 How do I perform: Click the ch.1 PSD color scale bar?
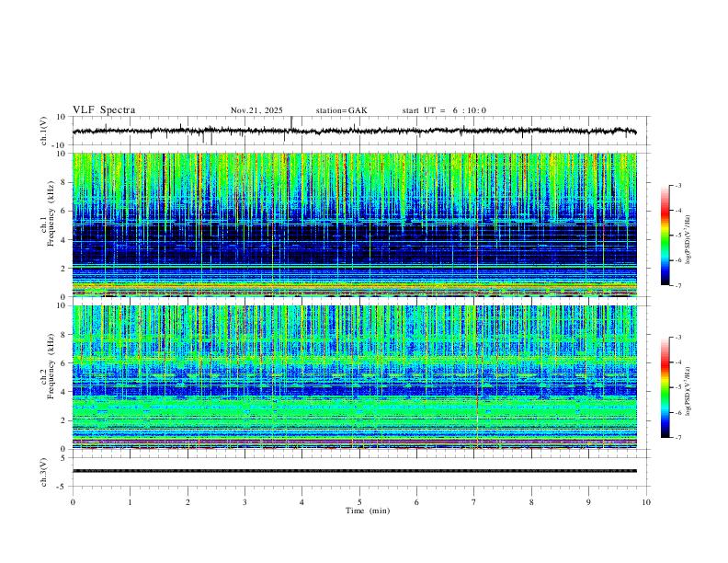(665, 236)
